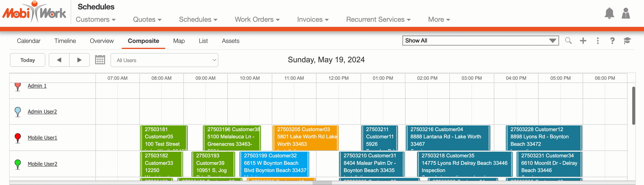The image size is (644, 185).
Task: Click the vertical scrollbar of the schedule grid
Action: pyautogui.click(x=633, y=105)
